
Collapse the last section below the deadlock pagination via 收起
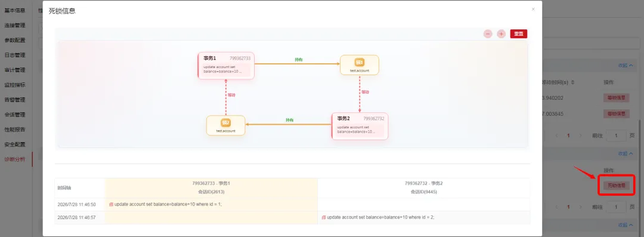[x=626, y=225]
